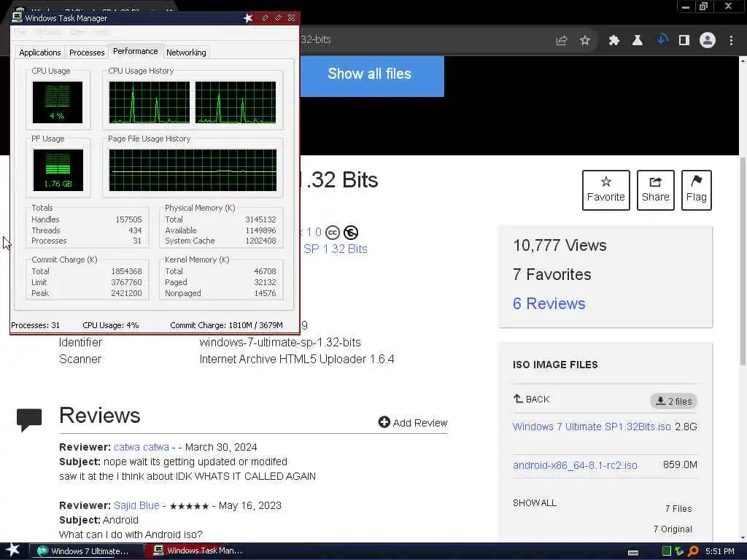Click the Commit Charge Peak value 2421200
This screenshot has height=560, width=747.
click(126, 293)
